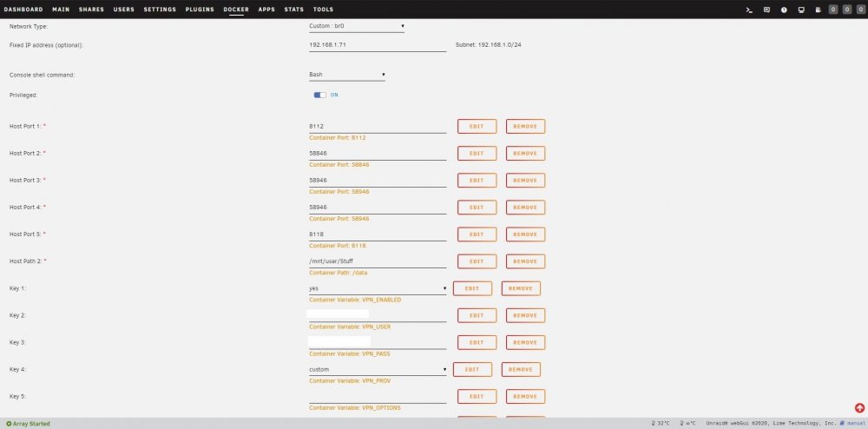
Task: Open the VPN_PROV custom dropdown
Action: (378, 369)
